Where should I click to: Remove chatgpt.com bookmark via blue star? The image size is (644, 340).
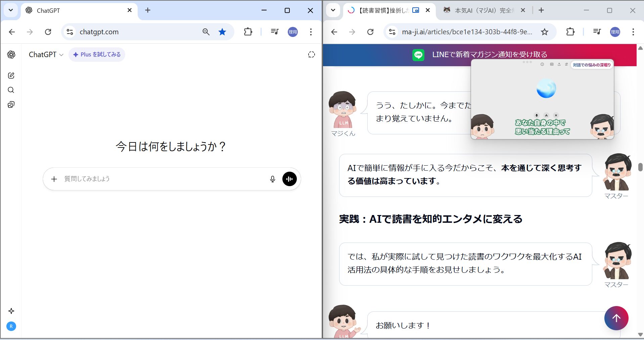coord(222,32)
